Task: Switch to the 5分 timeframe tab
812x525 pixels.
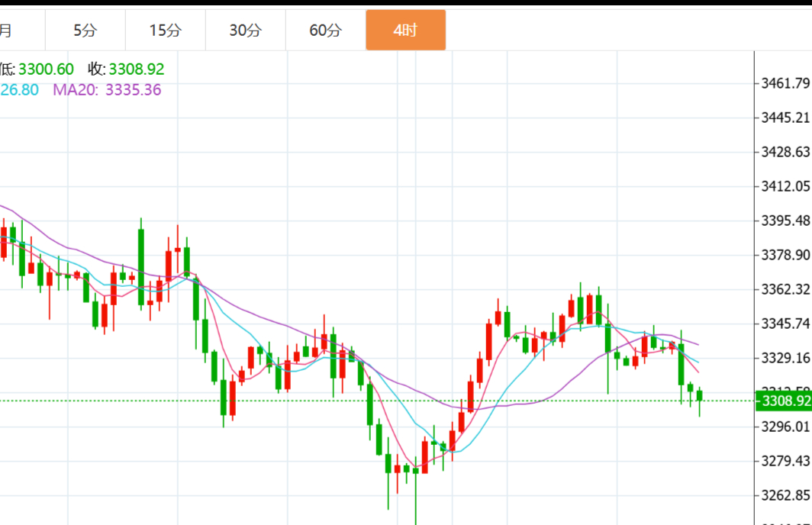Action: [x=85, y=30]
